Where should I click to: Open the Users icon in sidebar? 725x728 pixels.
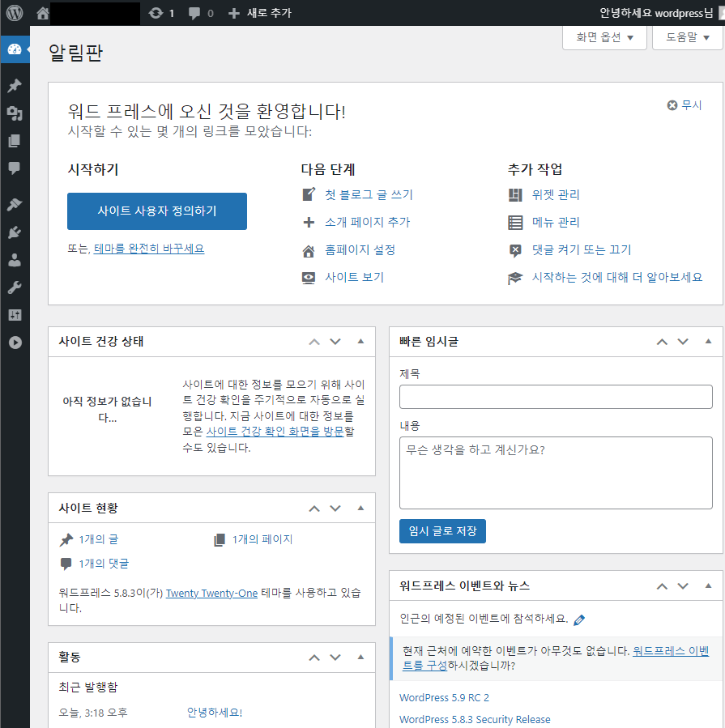[x=15, y=259]
